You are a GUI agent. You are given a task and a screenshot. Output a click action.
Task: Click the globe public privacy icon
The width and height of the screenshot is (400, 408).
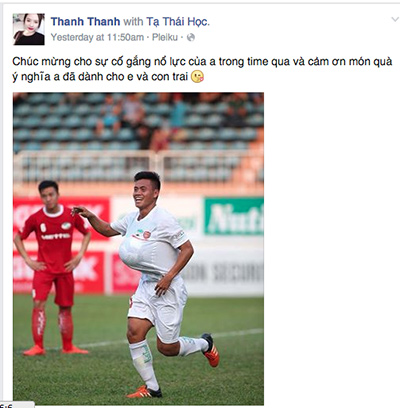191,37
